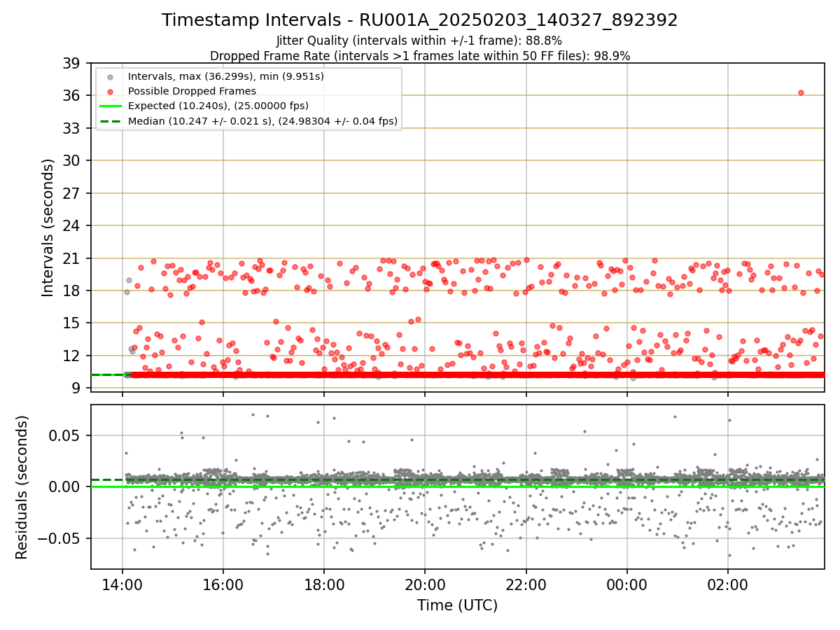Screen dimensions: 840x630
Task: Click the '30' y-axis tick label
Action: (x=73, y=160)
